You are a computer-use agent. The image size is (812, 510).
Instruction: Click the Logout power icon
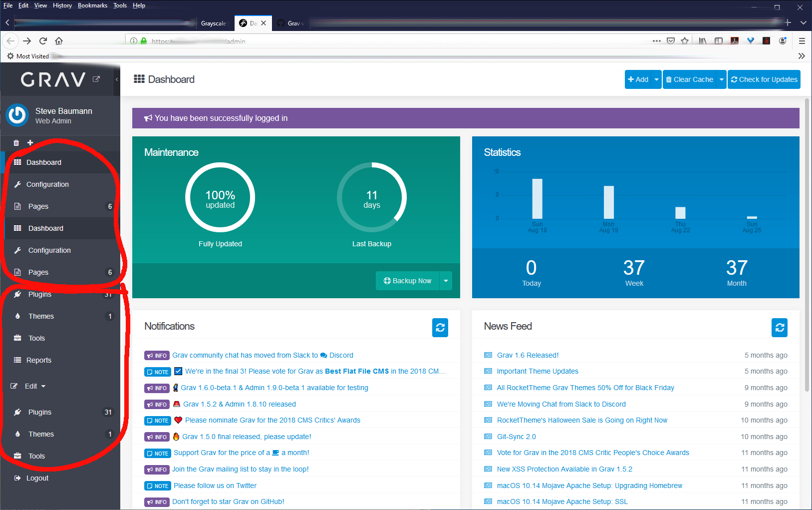[x=17, y=478]
